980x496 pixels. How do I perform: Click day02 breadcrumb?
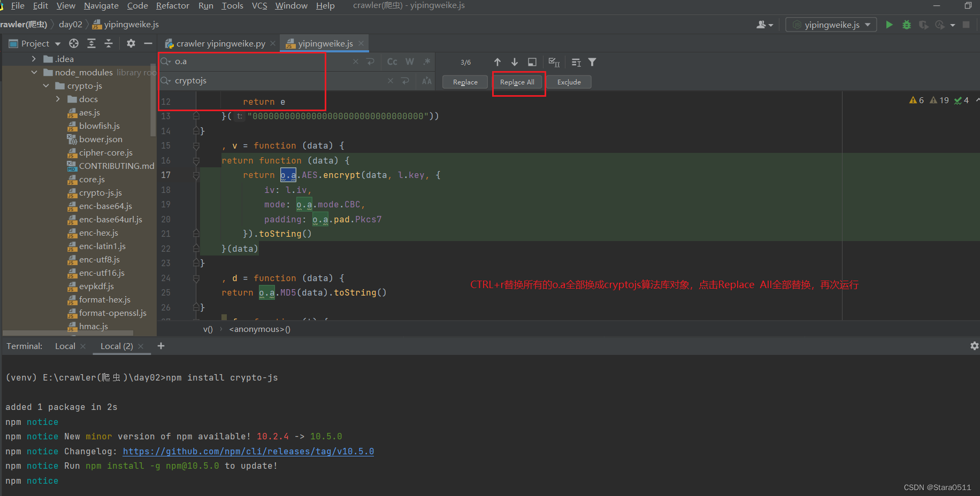point(71,24)
